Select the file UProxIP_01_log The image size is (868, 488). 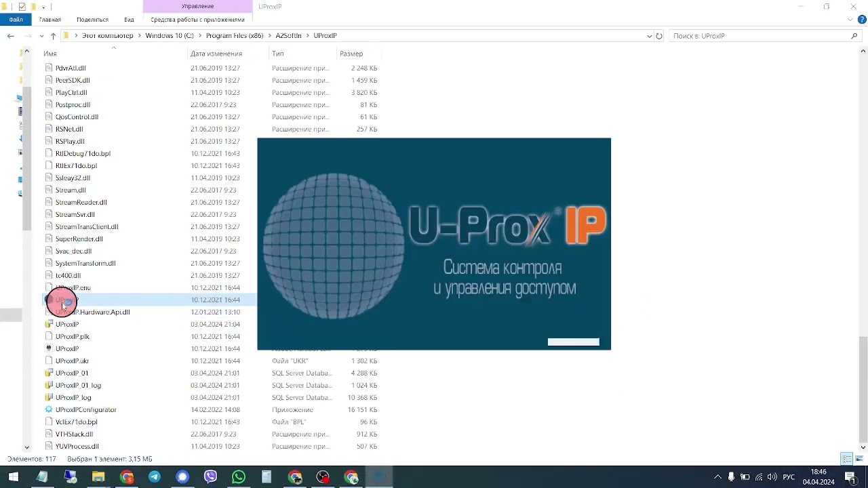click(x=79, y=385)
